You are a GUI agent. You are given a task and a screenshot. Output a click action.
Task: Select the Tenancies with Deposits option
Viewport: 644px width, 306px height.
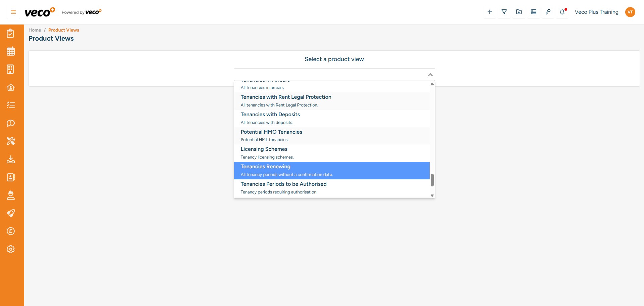(270, 115)
